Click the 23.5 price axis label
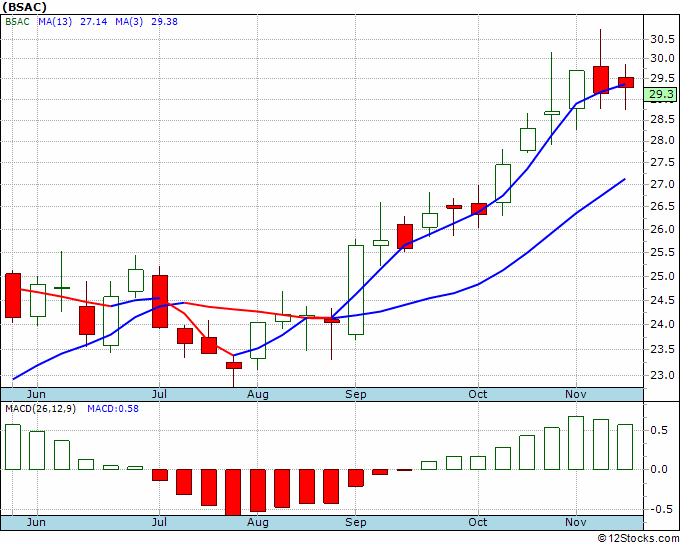The height and width of the screenshot is (546, 680). tap(662, 350)
